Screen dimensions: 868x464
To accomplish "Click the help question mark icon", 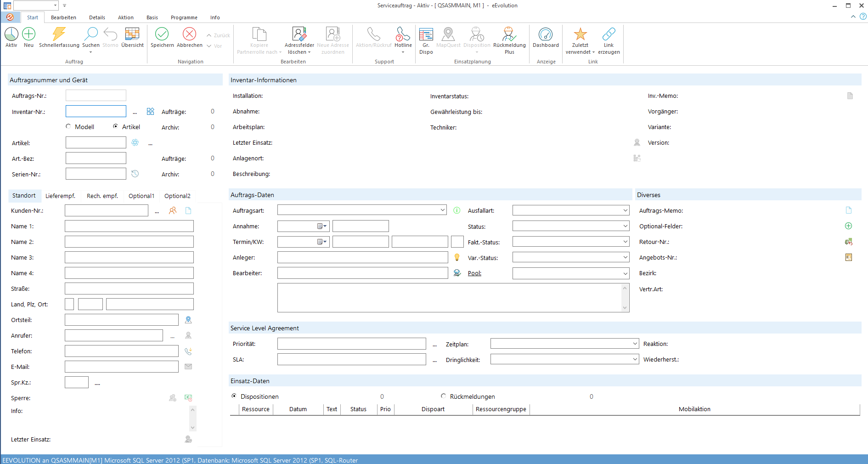I will [863, 17].
